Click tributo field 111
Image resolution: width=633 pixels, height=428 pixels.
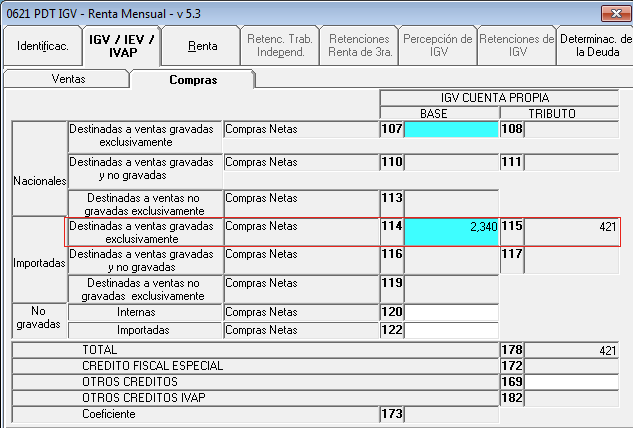[x=571, y=162]
